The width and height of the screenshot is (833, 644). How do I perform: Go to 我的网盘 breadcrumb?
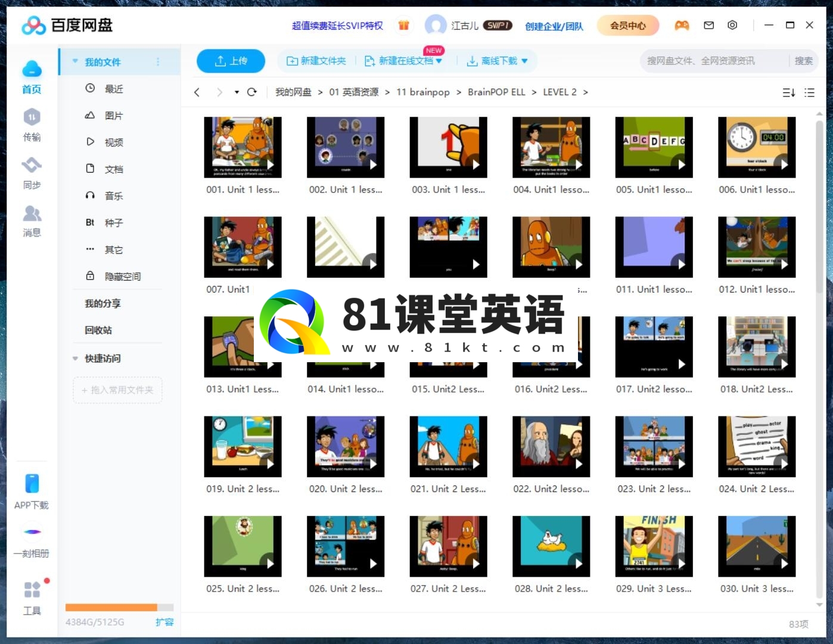pos(293,92)
